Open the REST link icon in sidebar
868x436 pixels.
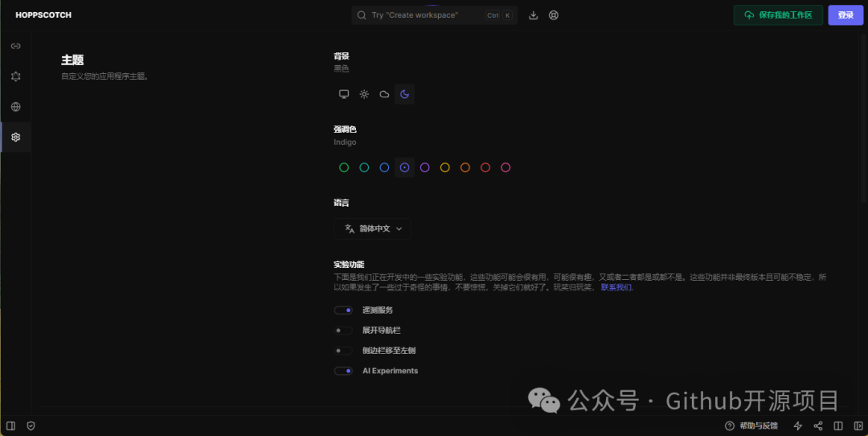[15, 46]
